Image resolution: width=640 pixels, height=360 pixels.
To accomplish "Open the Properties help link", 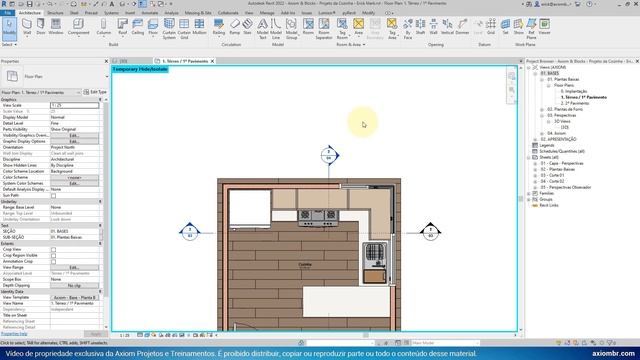I will 14,334.
